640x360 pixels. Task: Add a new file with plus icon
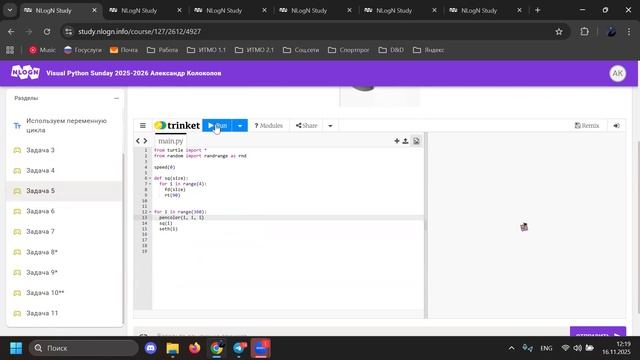(397, 141)
